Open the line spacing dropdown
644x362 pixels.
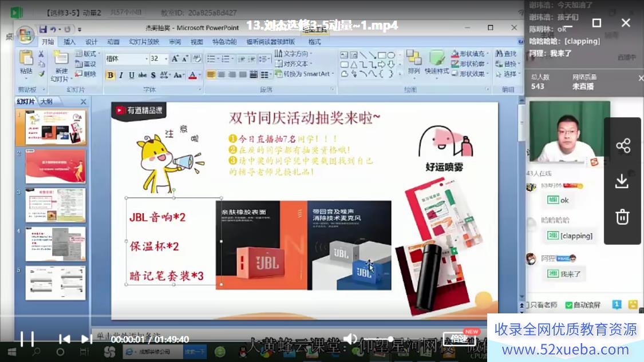[264, 59]
